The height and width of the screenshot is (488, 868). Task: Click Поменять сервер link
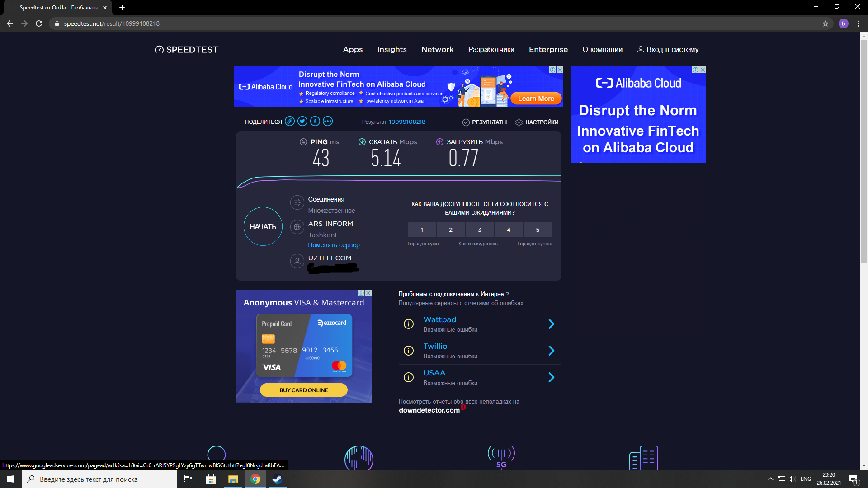click(335, 245)
